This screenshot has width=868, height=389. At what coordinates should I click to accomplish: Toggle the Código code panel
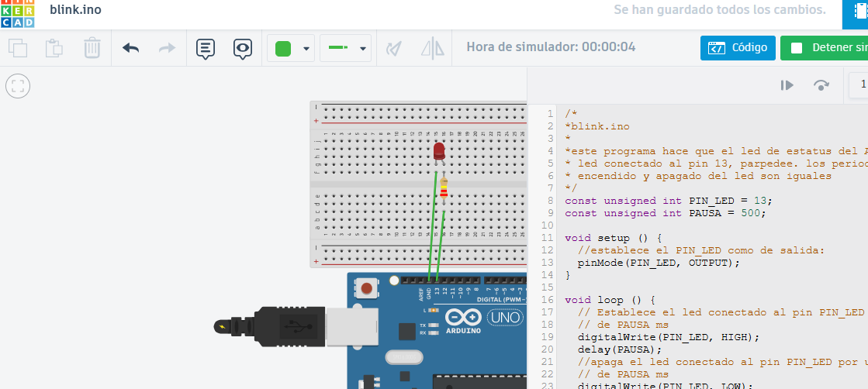tap(737, 48)
